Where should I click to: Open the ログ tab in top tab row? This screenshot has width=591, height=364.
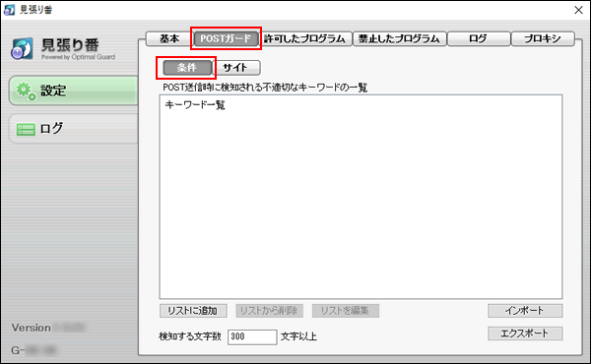tap(479, 38)
